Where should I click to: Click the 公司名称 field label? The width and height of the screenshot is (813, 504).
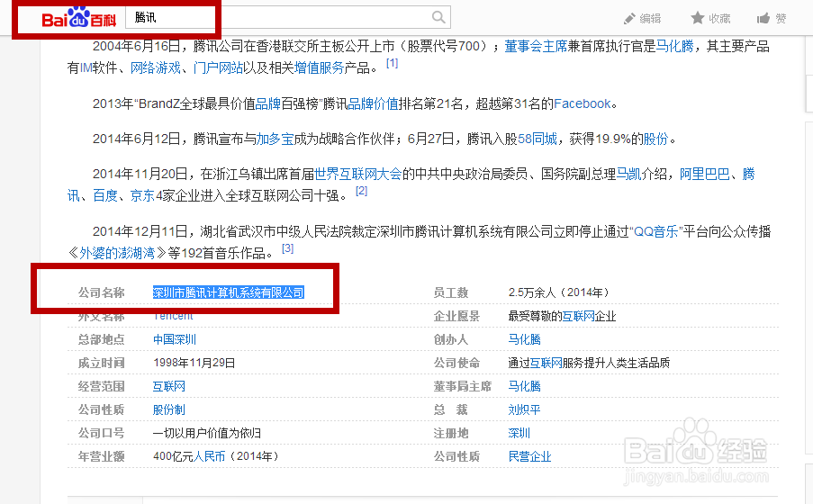point(102,292)
